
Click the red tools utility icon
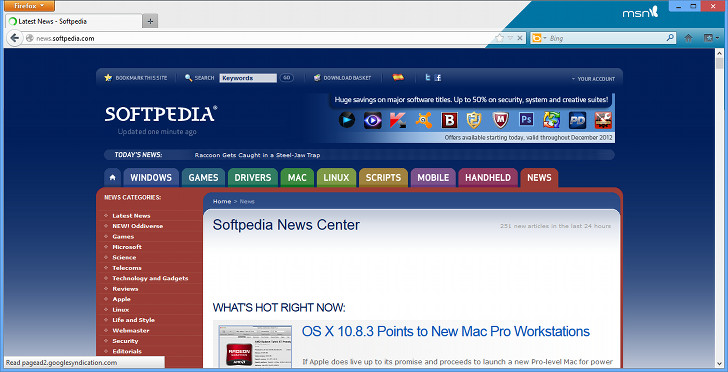603,120
